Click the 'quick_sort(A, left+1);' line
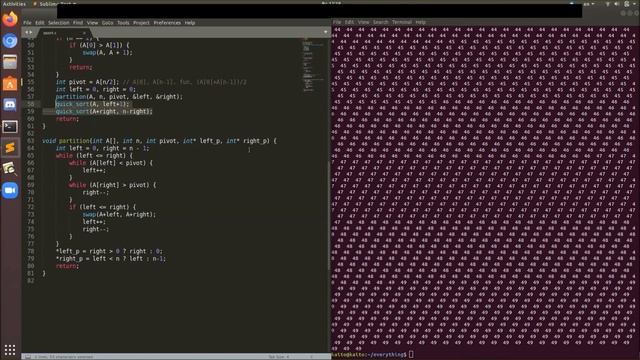 [x=92, y=104]
